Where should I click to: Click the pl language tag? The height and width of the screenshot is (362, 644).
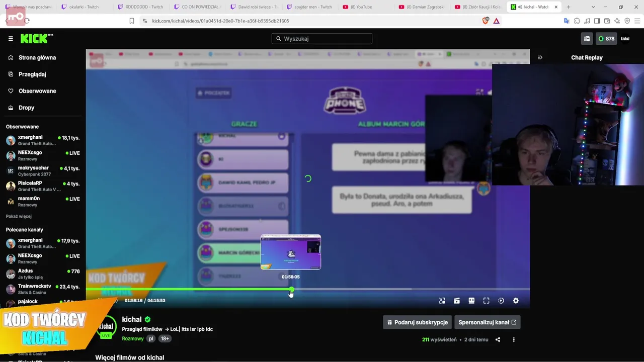point(150,339)
